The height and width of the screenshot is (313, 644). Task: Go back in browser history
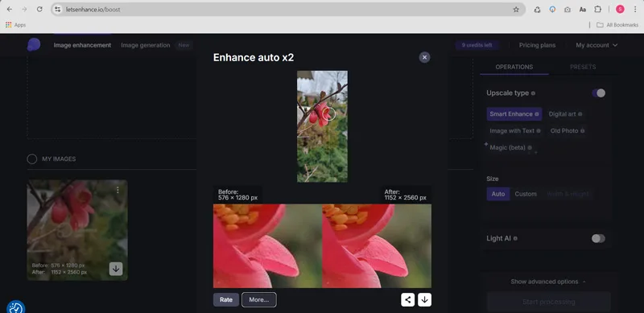pyautogui.click(x=10, y=9)
